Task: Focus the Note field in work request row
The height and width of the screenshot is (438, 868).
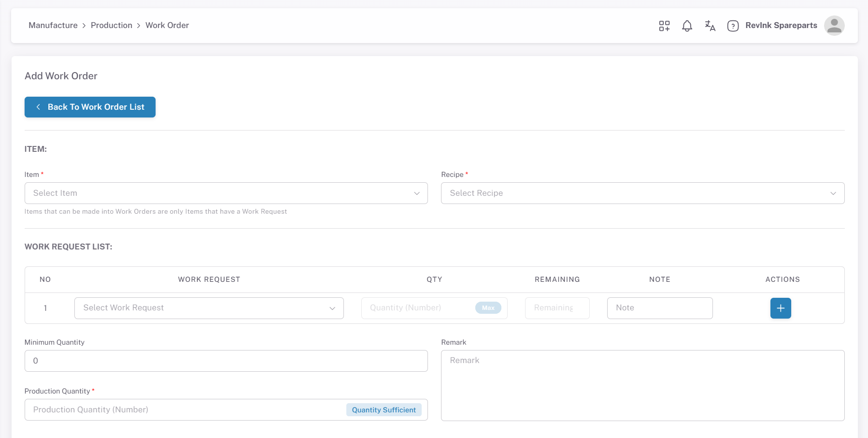Action: [659, 308]
